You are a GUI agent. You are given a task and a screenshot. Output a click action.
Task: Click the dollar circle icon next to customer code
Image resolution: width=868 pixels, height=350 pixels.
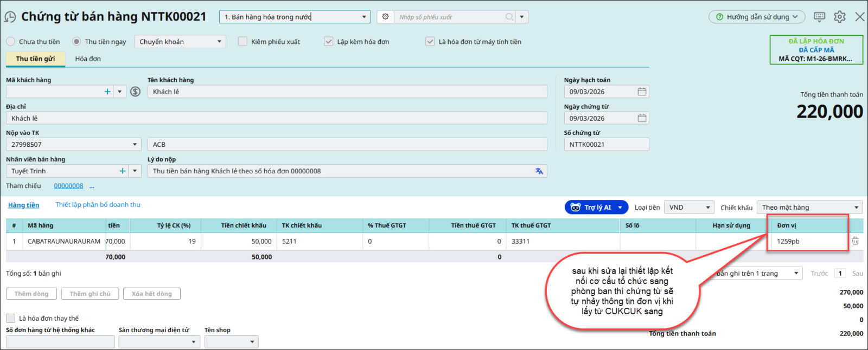[136, 92]
